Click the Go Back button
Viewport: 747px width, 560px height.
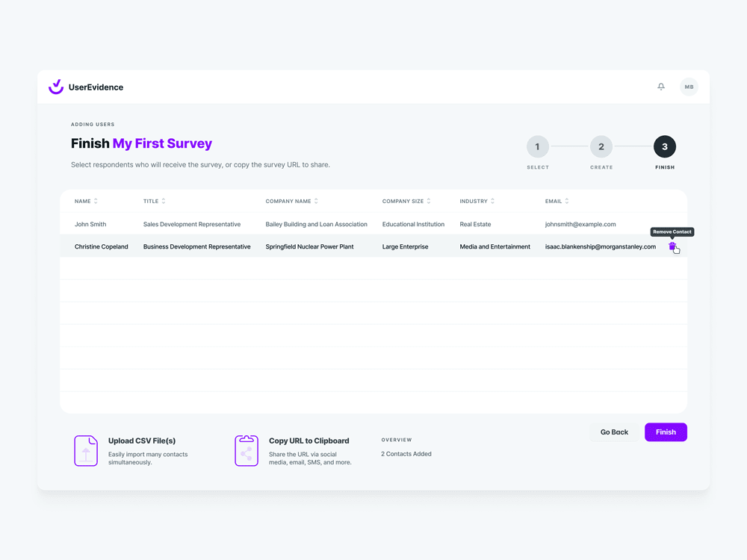click(x=614, y=432)
